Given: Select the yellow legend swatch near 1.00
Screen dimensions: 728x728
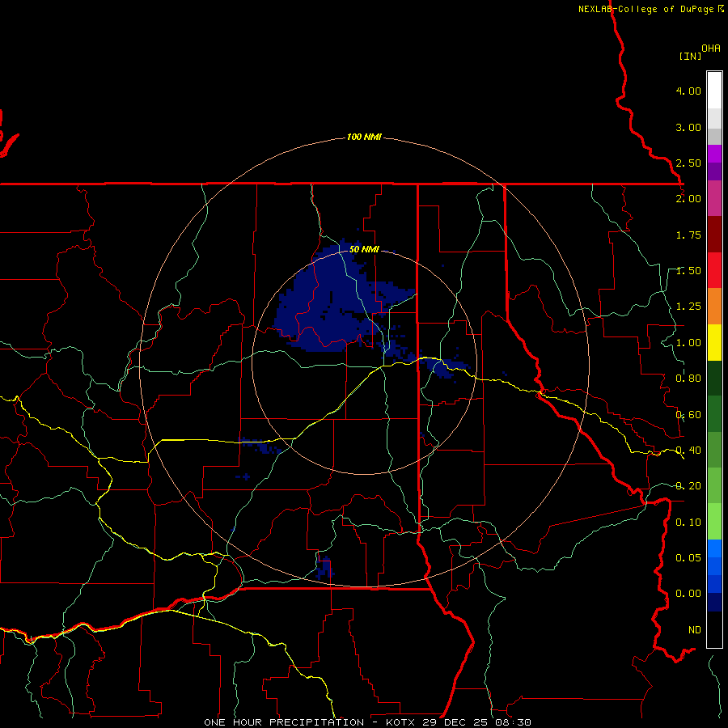Looking at the screenshot, I should [714, 343].
